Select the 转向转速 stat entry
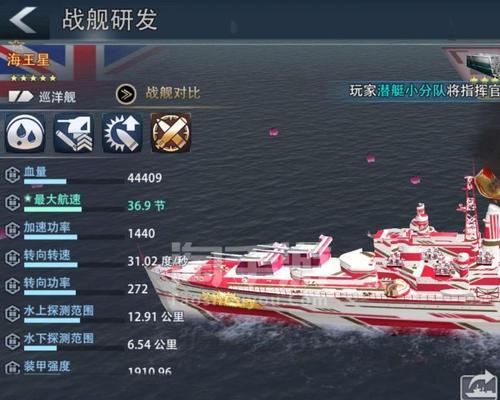Viewport: 500px width, 400px height. pos(47,255)
